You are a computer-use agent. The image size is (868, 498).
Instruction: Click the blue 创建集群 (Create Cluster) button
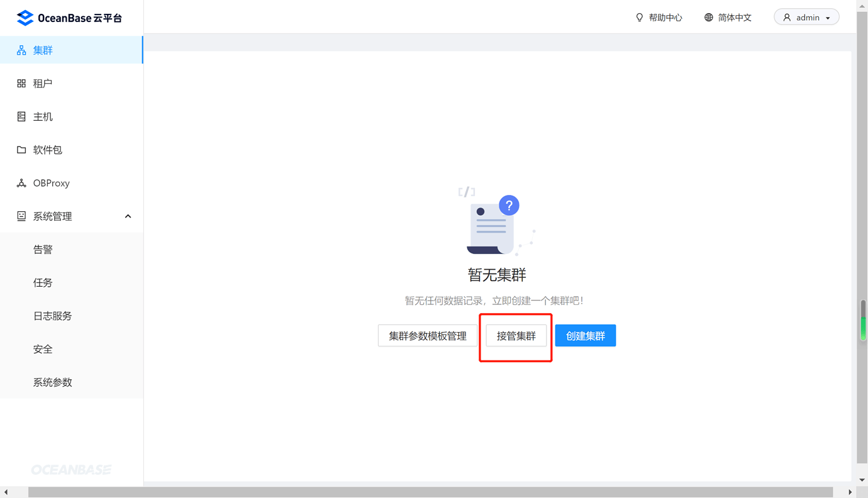585,335
